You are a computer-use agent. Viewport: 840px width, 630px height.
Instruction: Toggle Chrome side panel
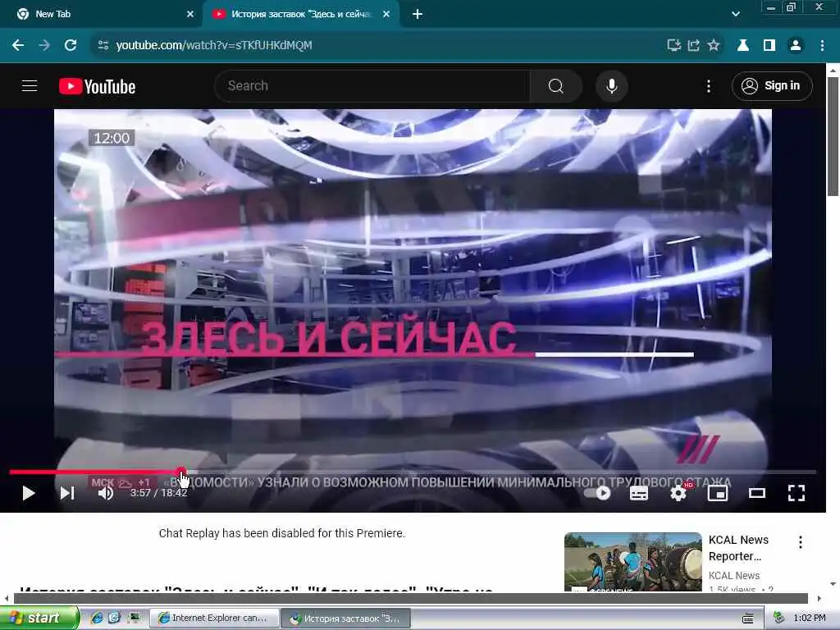[769, 45]
